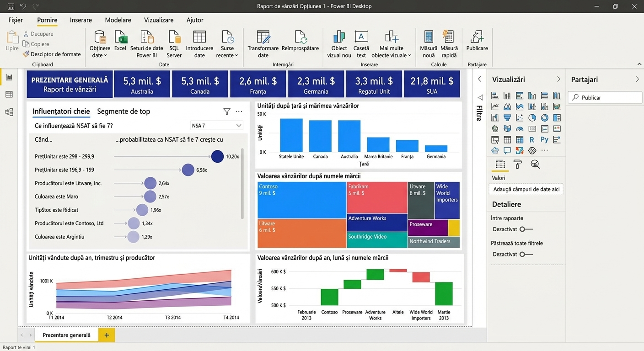Click the Save icon in title bar
644x351 pixels.
(11, 6)
